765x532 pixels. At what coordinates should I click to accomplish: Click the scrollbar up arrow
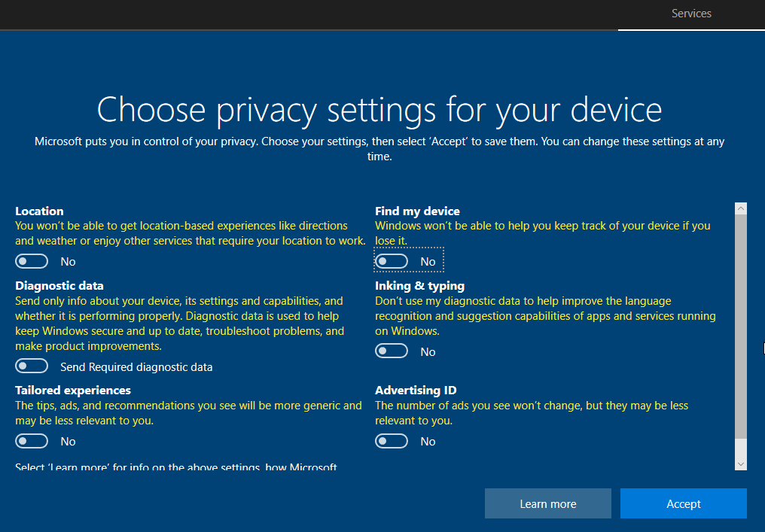(741, 208)
